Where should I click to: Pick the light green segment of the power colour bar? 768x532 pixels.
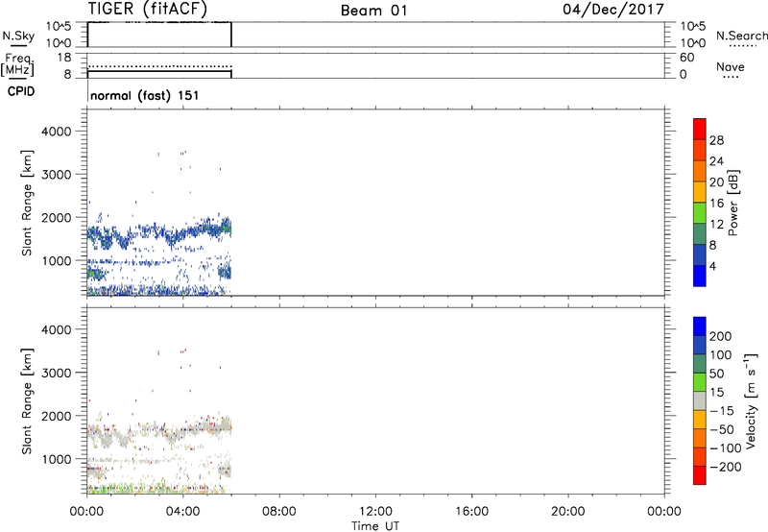pos(700,213)
